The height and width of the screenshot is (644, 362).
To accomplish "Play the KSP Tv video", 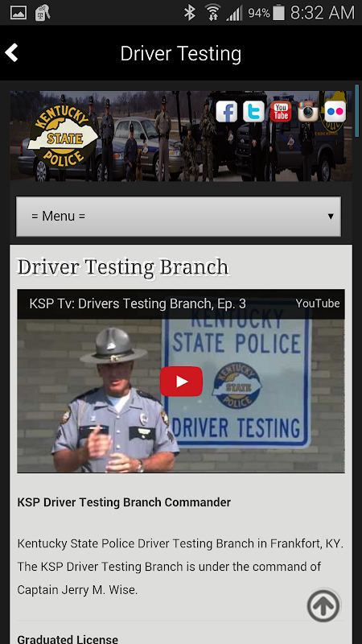I will [181, 382].
